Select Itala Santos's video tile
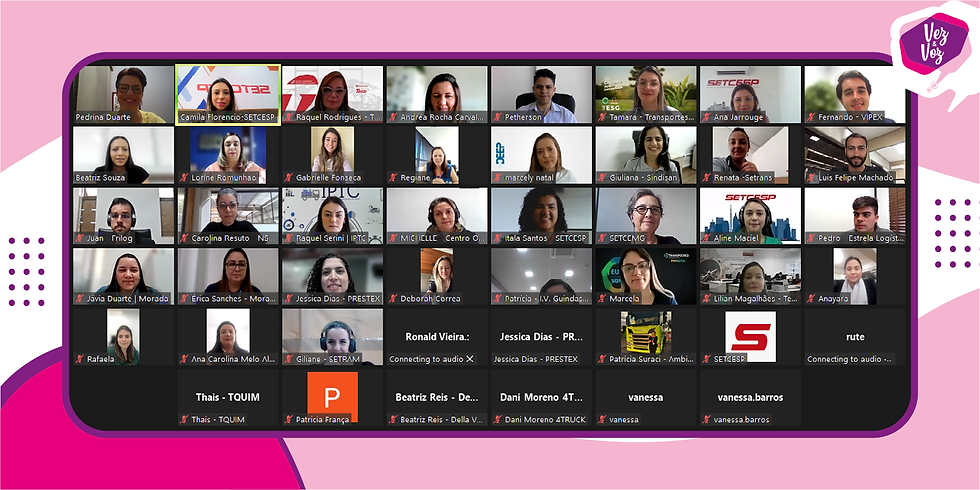 [541, 215]
